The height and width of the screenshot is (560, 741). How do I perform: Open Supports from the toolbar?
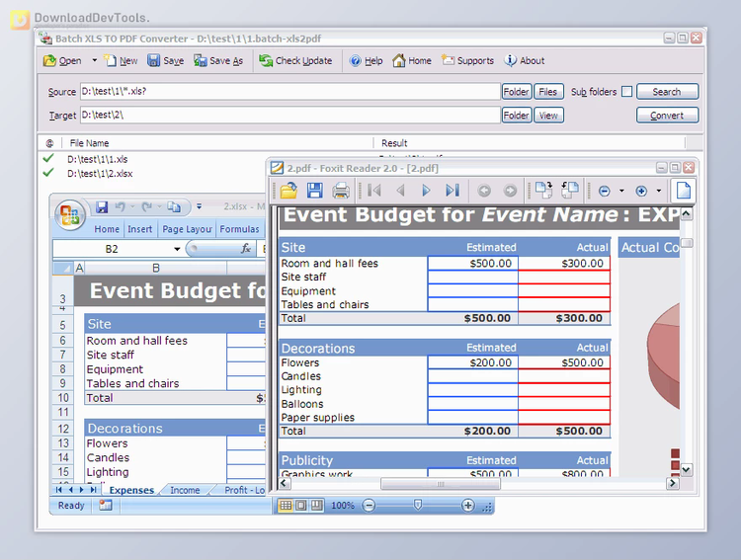(x=467, y=60)
